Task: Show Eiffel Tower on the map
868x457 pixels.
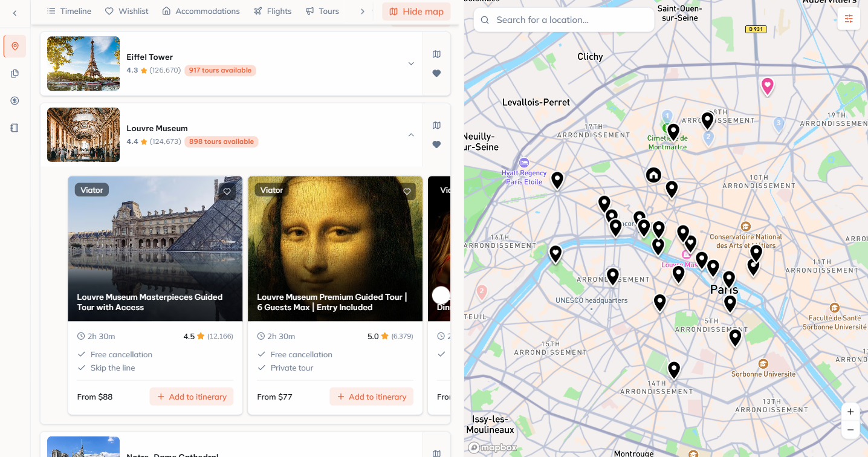Action: [x=436, y=54]
